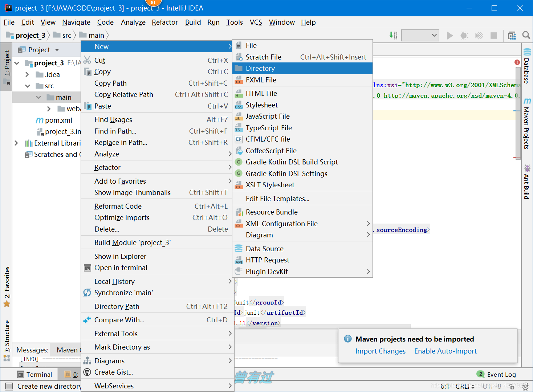Select CoffeeScript File entry
Image resolution: width=533 pixels, height=392 pixels.
coord(302,151)
